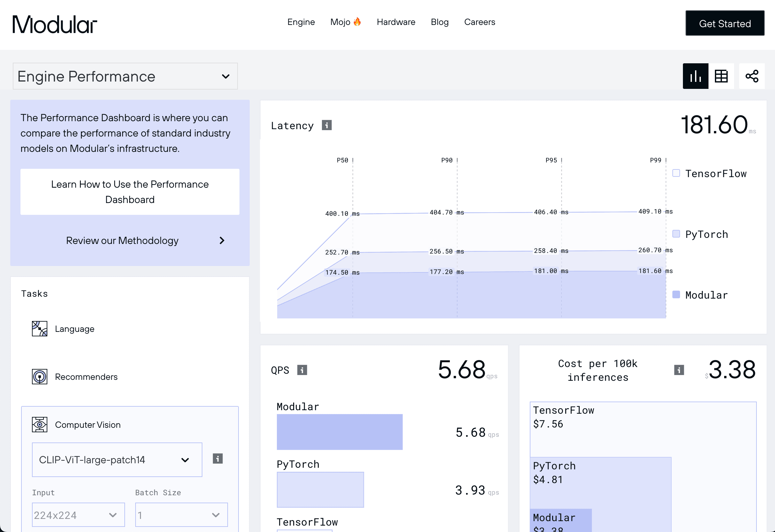Screen dimensions: 775x532
Task: Switch to bar chart view
Action: (695, 76)
